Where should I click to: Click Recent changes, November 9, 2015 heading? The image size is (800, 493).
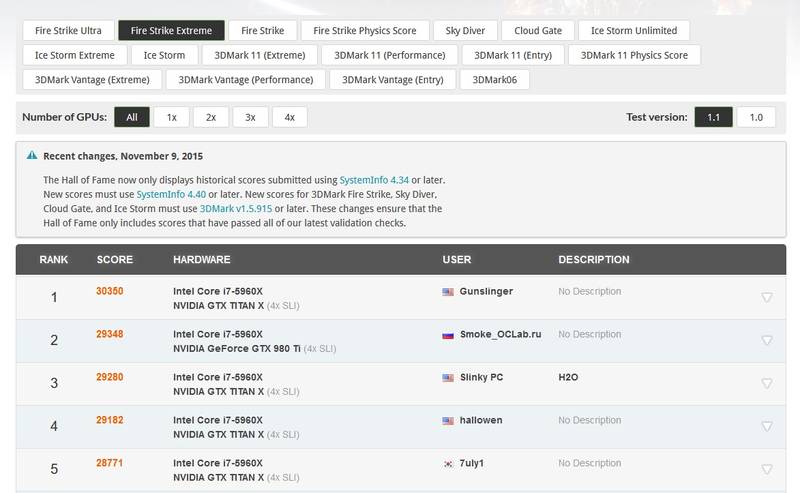(x=123, y=156)
